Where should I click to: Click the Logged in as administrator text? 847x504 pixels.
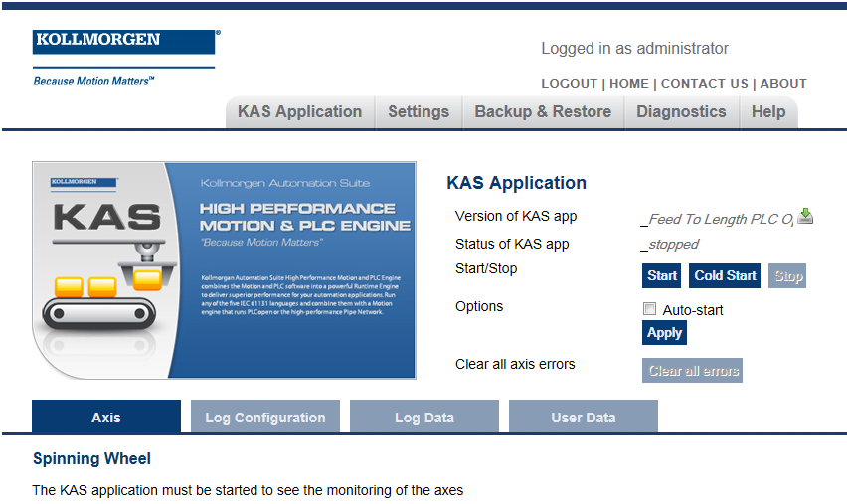634,48
